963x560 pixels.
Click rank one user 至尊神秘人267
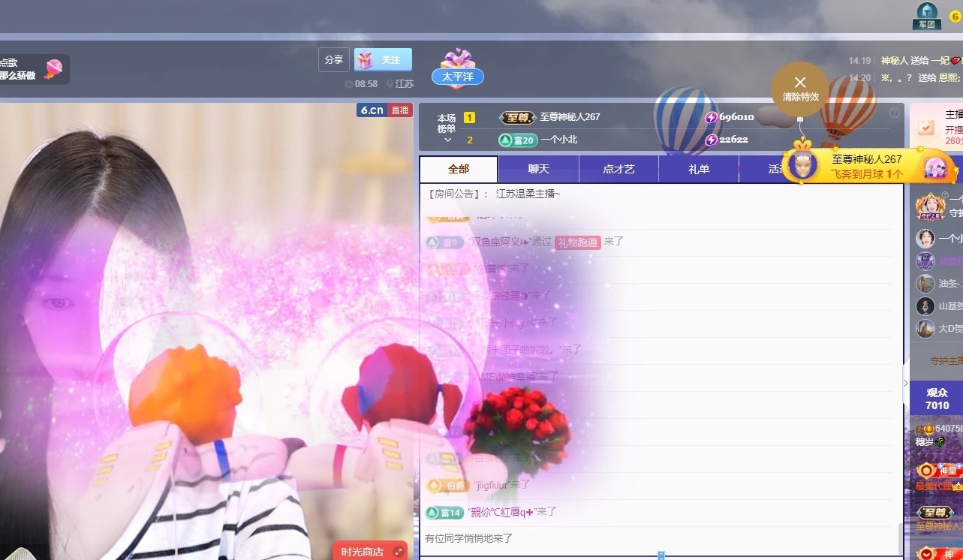[x=570, y=117]
